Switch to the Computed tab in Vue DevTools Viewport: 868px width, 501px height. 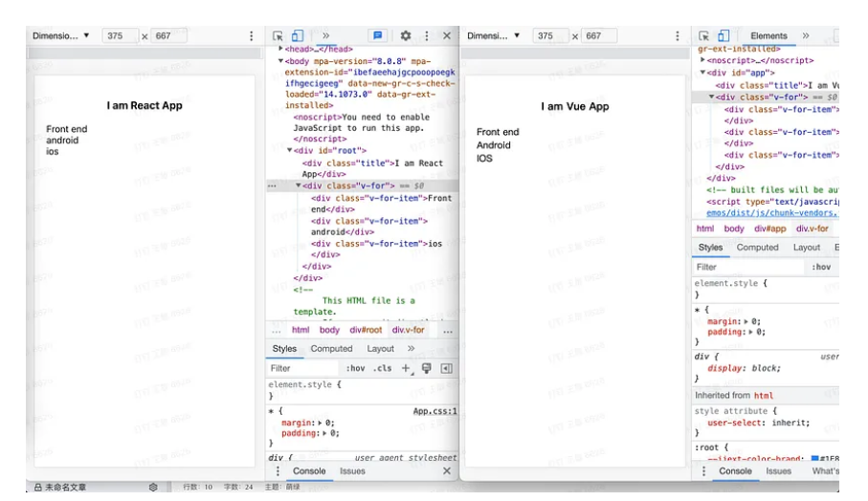point(757,248)
